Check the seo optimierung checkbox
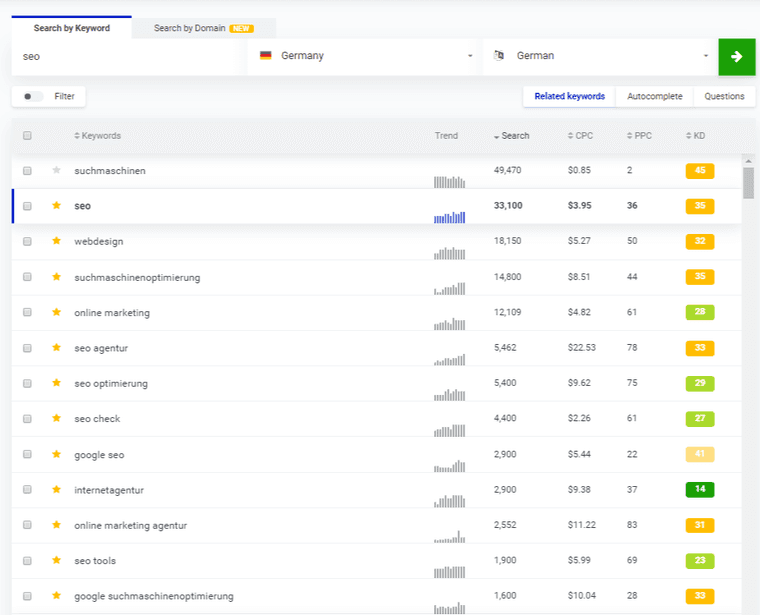The image size is (760, 615). click(27, 383)
